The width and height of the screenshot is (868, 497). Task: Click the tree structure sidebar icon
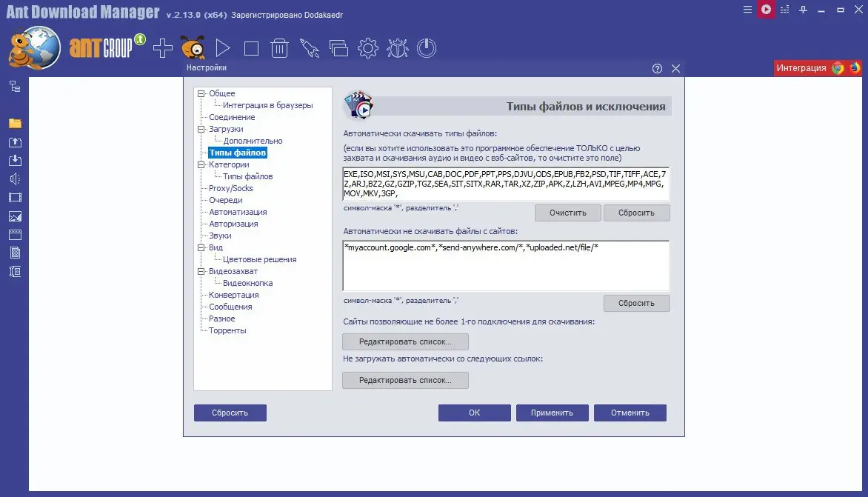[x=15, y=87]
